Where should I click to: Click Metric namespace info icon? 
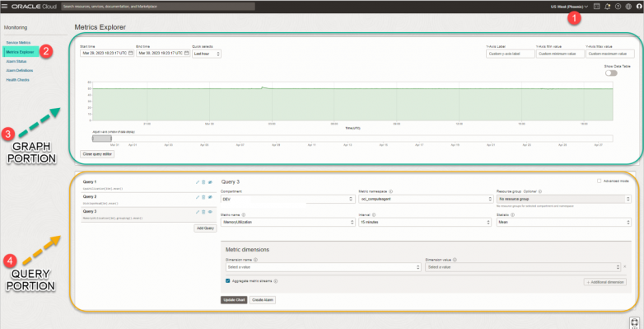(390, 191)
